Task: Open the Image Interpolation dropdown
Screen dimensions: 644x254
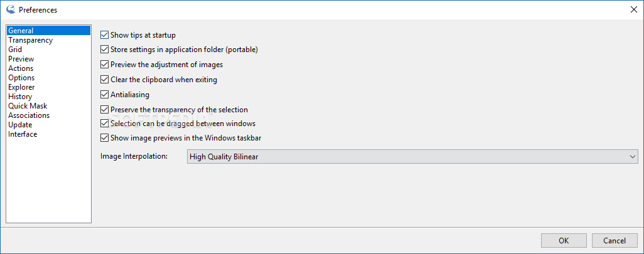Action: (412, 157)
